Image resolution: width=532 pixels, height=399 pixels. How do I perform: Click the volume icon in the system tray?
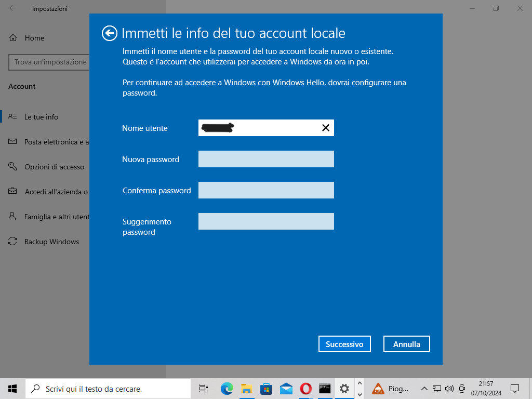click(449, 389)
